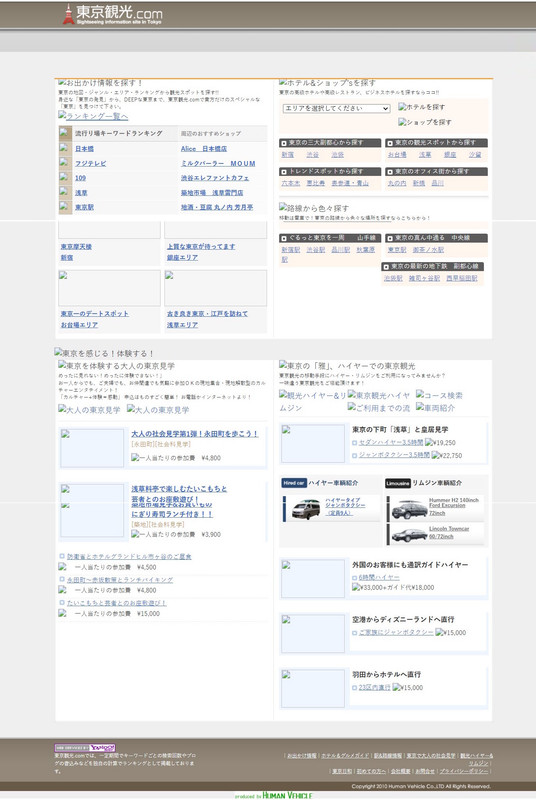
Task: Click the image placeholder above 古き良き東京・江戸を訪ねて
Action: tap(215, 288)
